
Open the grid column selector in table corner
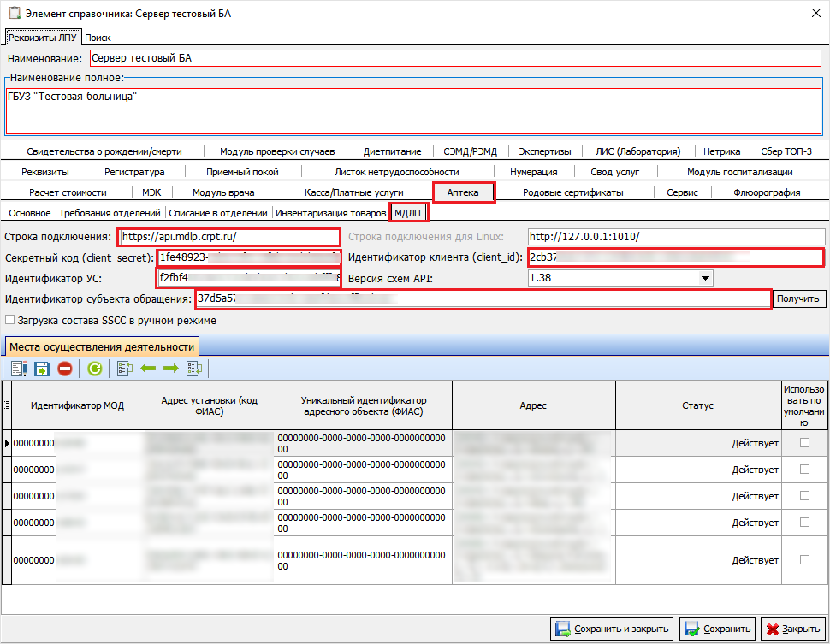(7, 405)
